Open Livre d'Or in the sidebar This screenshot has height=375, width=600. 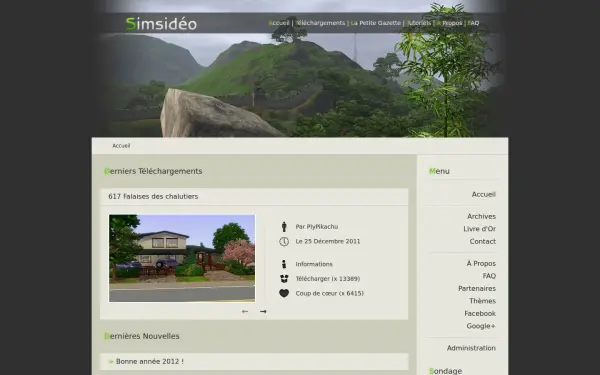pos(479,229)
